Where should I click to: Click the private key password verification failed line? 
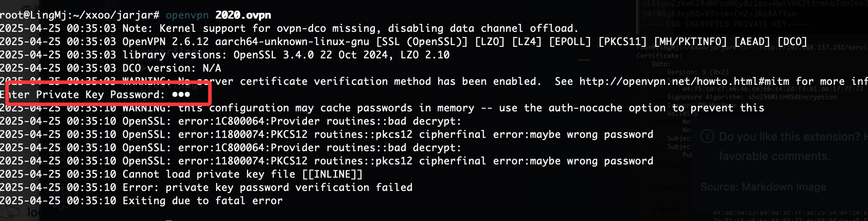click(x=206, y=187)
